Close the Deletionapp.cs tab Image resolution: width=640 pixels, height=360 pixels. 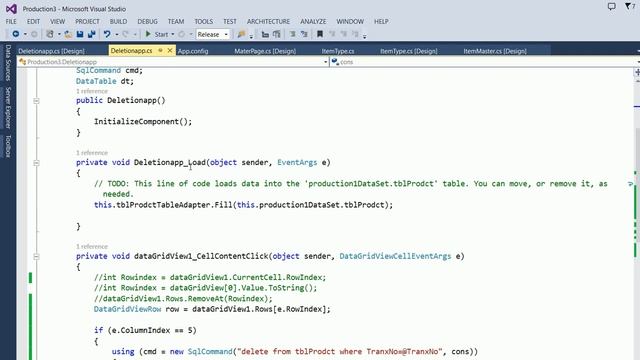click(x=170, y=50)
